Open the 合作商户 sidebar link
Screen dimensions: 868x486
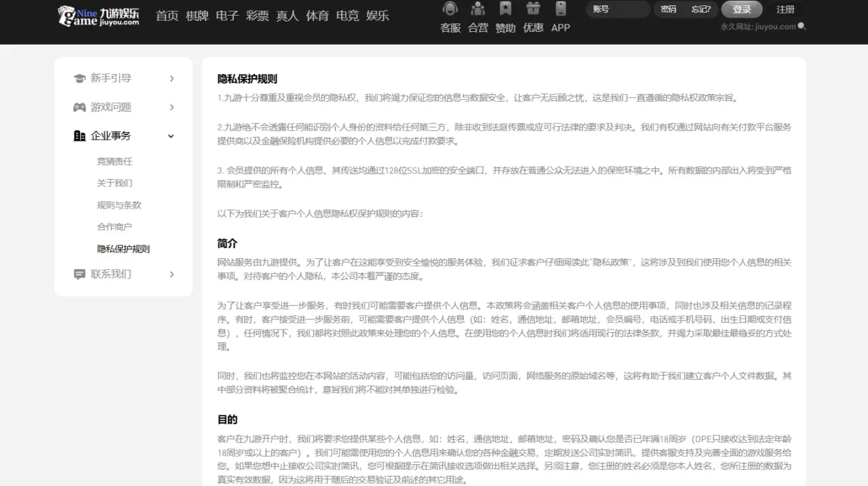(x=115, y=226)
